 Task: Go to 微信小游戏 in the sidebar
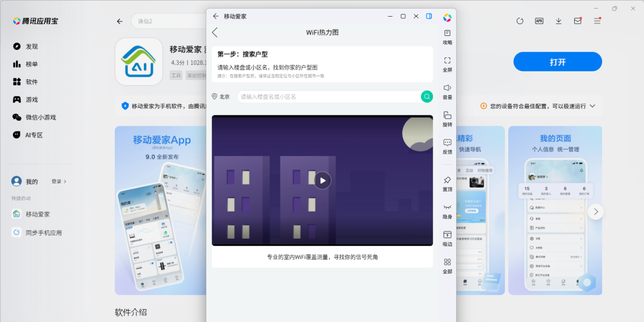pyautogui.click(x=40, y=118)
